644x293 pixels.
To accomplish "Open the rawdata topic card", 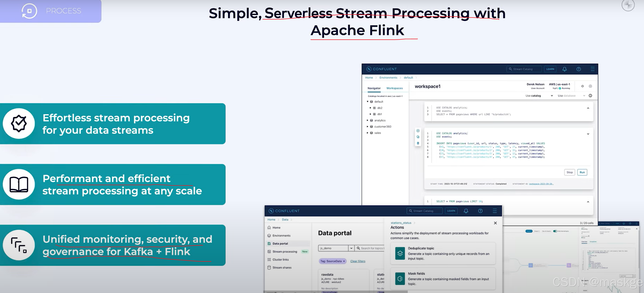I will pos(343,281).
